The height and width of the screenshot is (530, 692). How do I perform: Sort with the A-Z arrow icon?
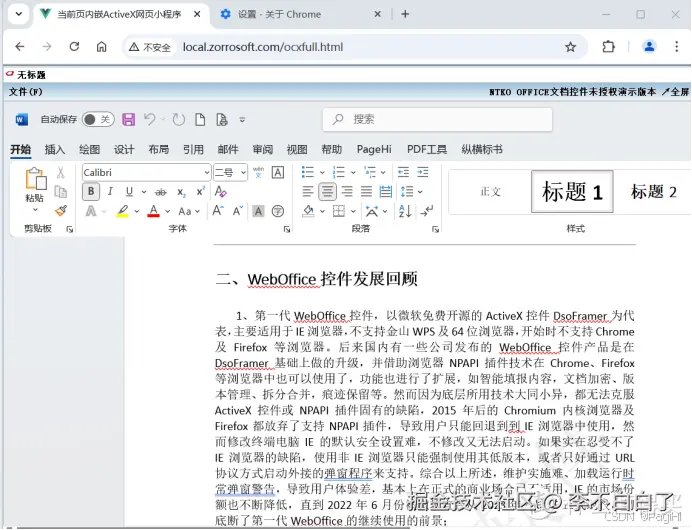click(405, 211)
